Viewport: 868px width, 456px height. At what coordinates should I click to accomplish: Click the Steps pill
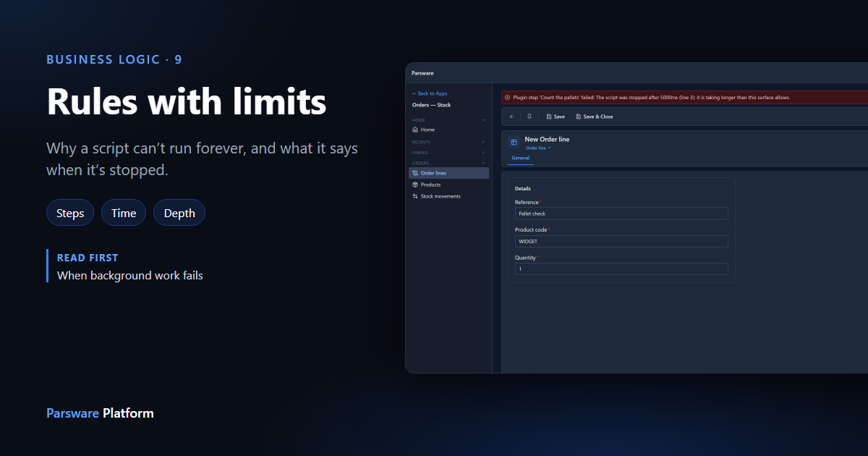click(x=70, y=213)
